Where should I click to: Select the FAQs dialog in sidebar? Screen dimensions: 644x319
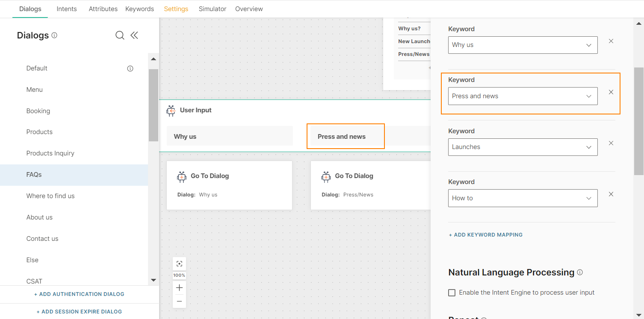coord(34,174)
